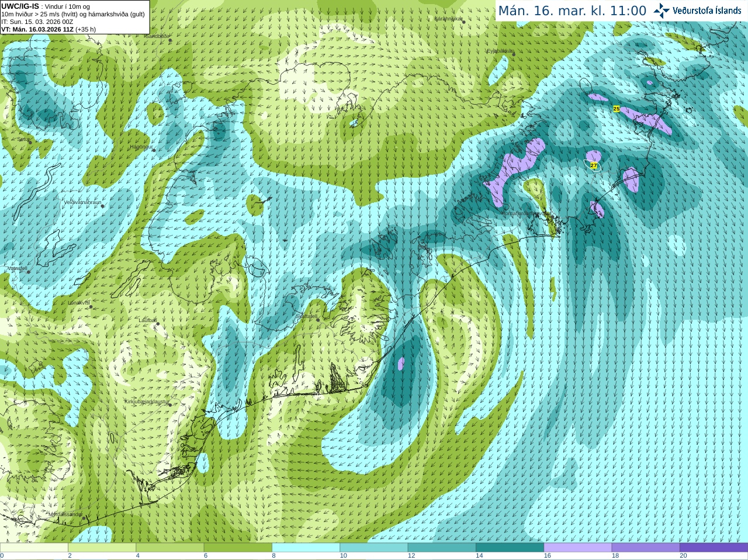Click the legend scale value 6
This screenshot has width=748, height=560.
[x=206, y=556]
